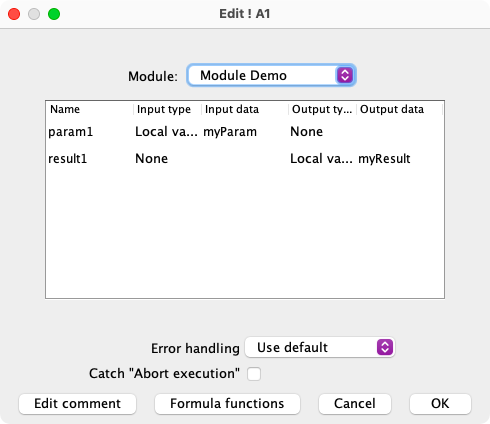Viewport: 490px width, 424px height.
Task: Expand the Module combo box
Action: tap(271, 75)
